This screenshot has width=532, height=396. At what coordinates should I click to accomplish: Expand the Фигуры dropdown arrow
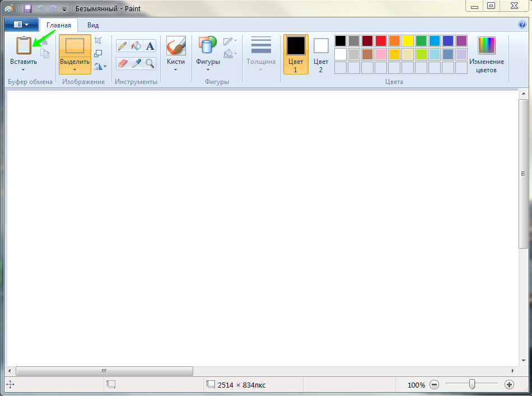(208, 70)
